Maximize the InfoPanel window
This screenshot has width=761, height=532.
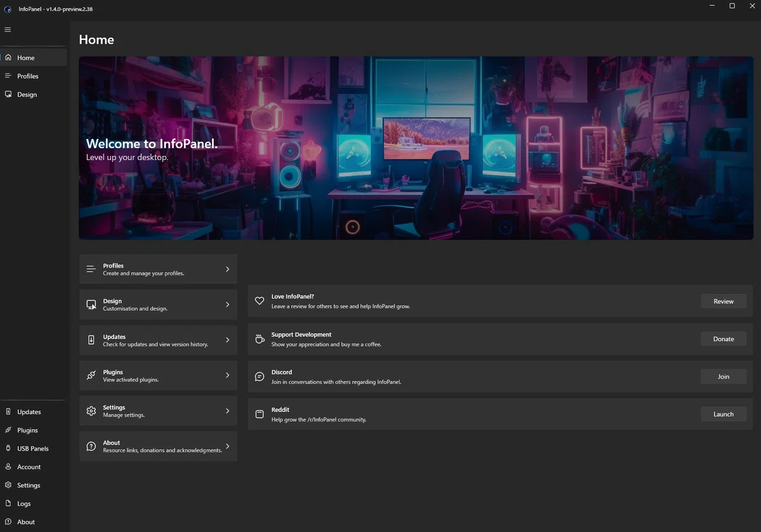pos(732,6)
